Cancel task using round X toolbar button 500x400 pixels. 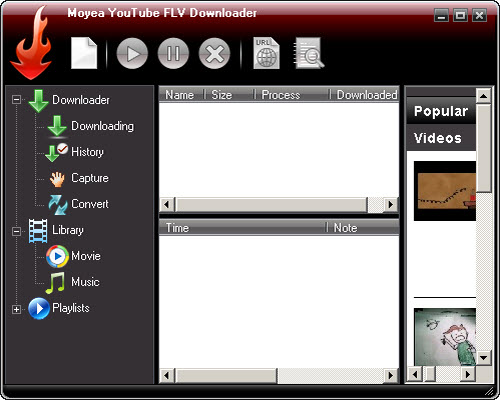click(x=214, y=53)
